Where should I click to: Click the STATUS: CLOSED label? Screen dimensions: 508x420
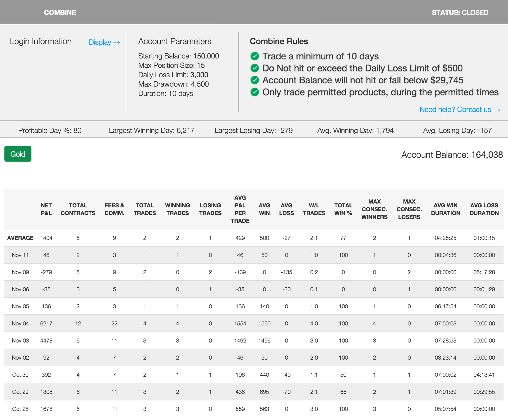pyautogui.click(x=460, y=13)
